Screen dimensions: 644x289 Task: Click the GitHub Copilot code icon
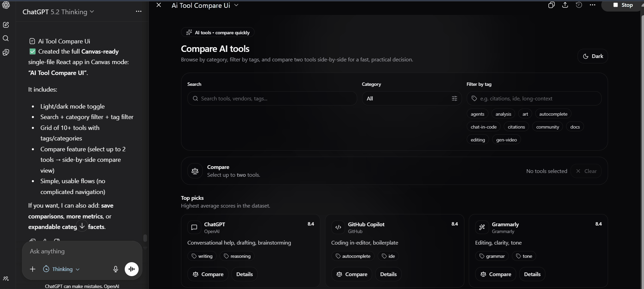[x=338, y=227]
